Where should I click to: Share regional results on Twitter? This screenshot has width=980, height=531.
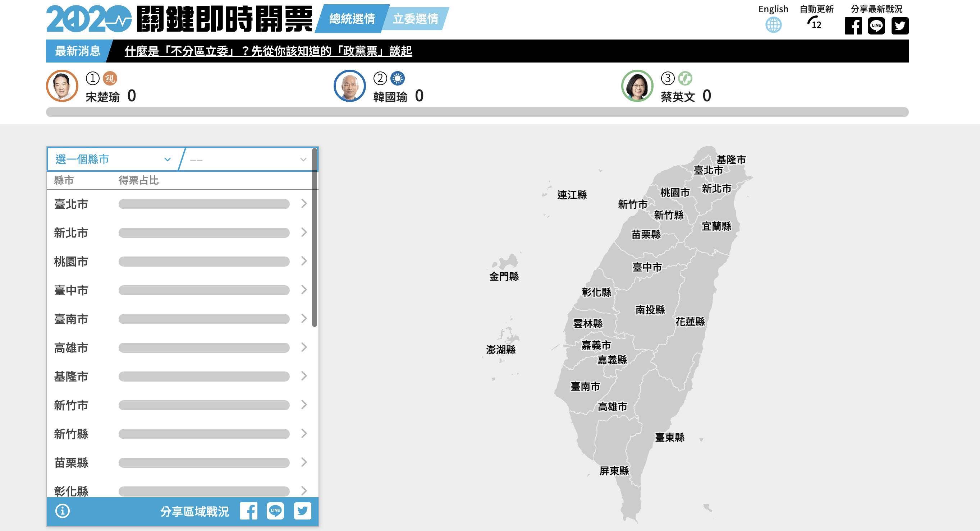(x=302, y=511)
